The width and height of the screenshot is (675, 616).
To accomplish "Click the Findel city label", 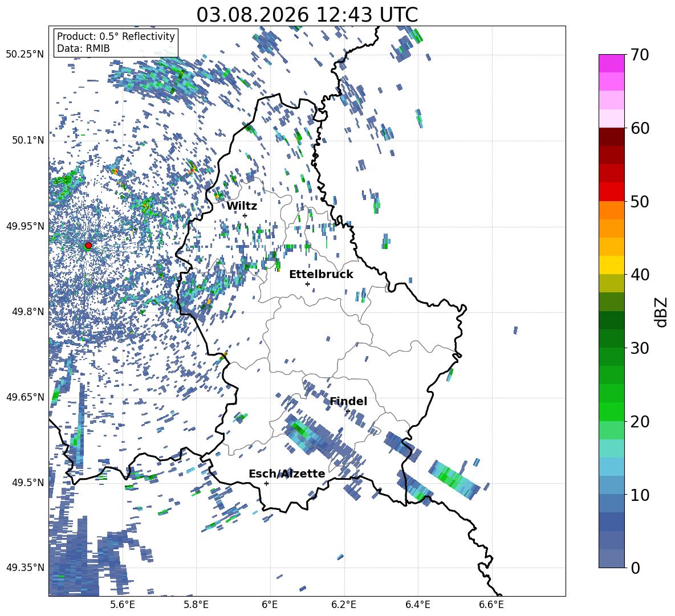I will (x=348, y=401).
